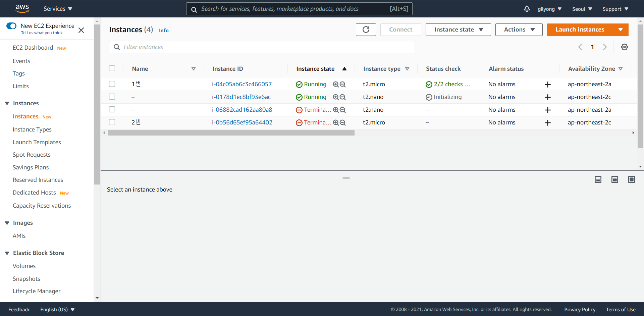This screenshot has width=644, height=316.
Task: Check the box for i-0178d1ec8bf93e6ac
Action: 112,97
